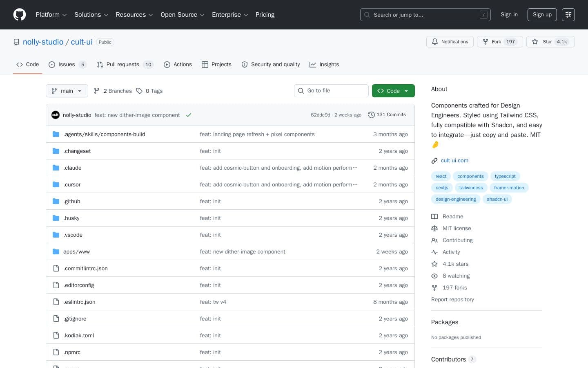Open the main branch selector
588x368 pixels.
point(67,91)
